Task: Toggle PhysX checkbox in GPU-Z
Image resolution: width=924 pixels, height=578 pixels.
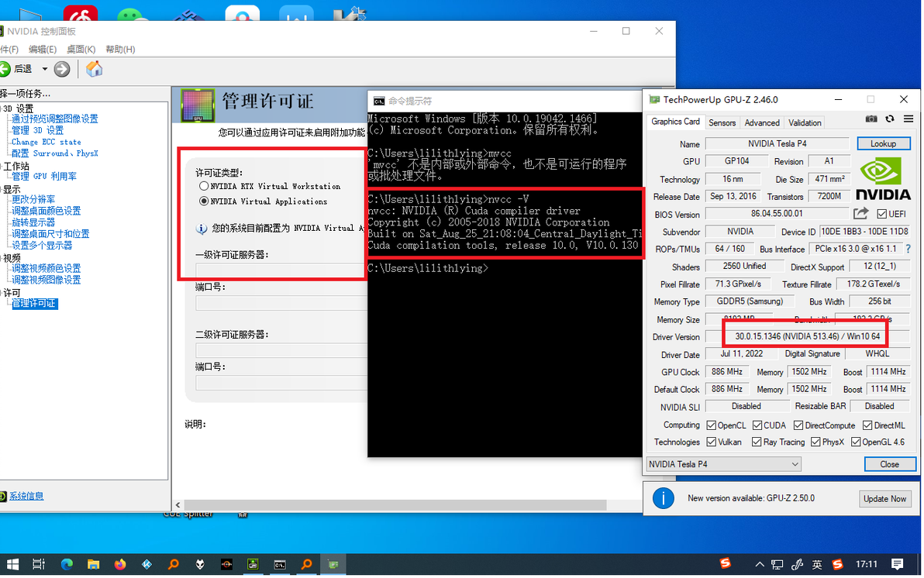Action: click(815, 442)
